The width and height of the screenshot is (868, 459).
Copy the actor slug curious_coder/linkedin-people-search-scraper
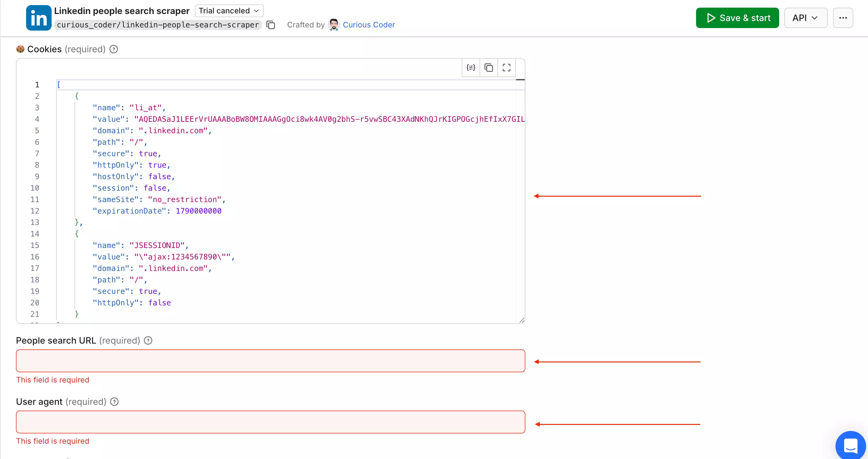click(271, 25)
